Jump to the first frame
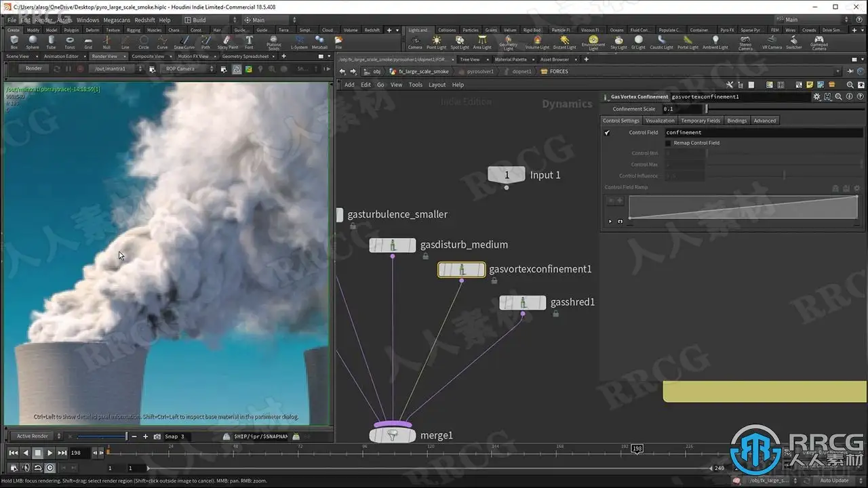The image size is (868, 488). 14,453
